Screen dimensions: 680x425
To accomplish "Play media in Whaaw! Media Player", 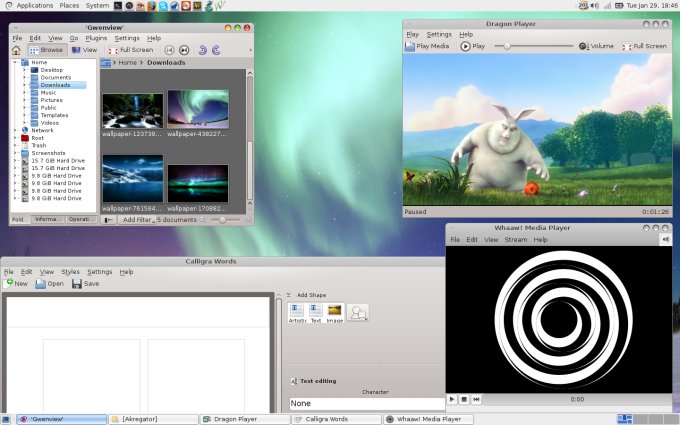I will coord(452,399).
